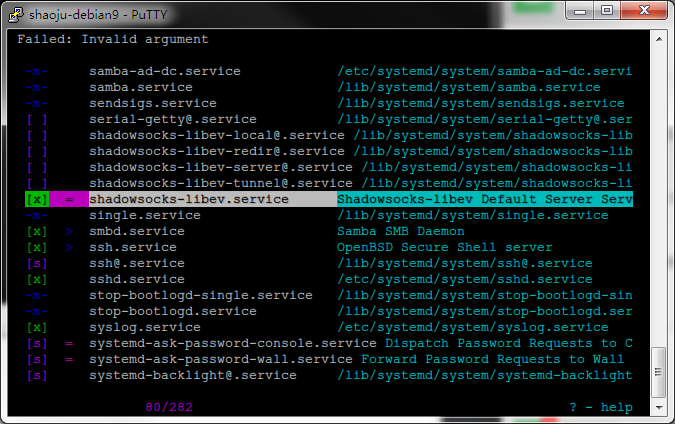This screenshot has width=675, height=424.
Task: Maximize the PuTTY window
Action: tap(607, 10)
